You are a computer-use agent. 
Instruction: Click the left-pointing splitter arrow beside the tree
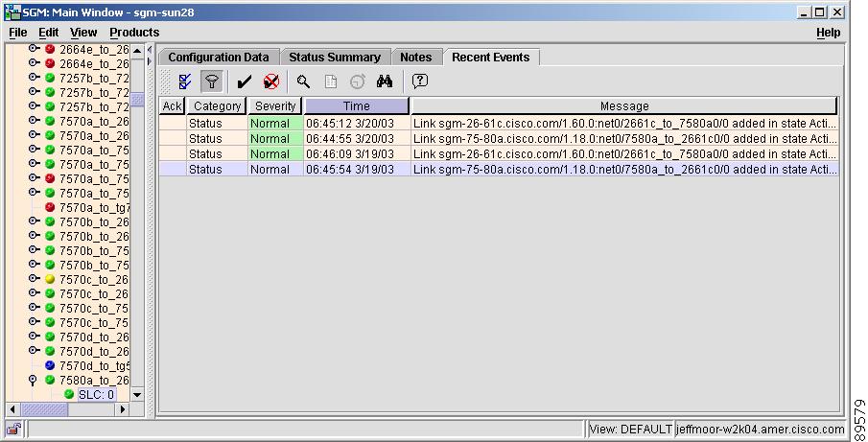[149, 50]
